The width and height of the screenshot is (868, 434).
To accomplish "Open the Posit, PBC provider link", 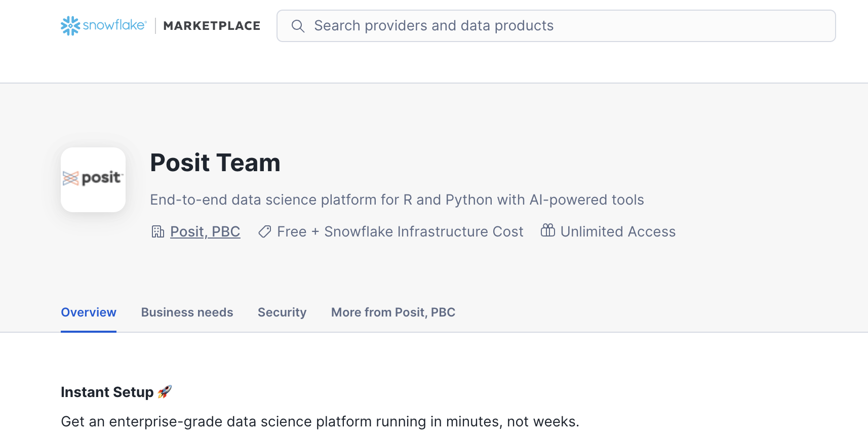I will click(x=205, y=232).
